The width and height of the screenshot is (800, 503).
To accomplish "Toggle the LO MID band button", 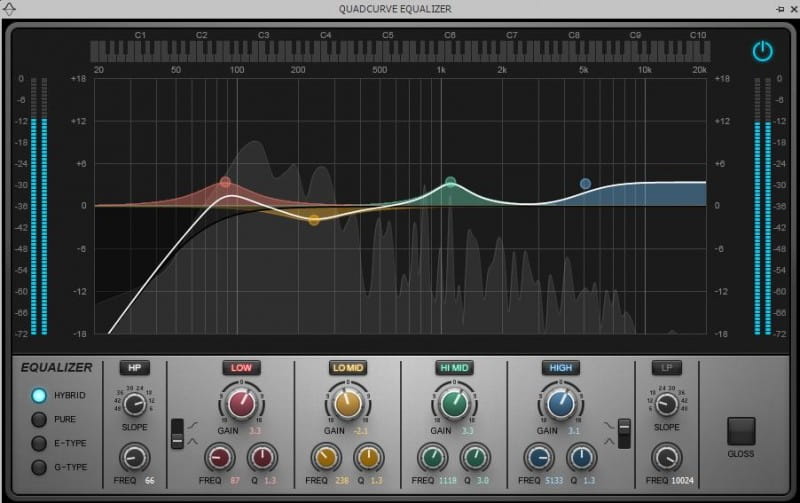I will pyautogui.click(x=347, y=368).
